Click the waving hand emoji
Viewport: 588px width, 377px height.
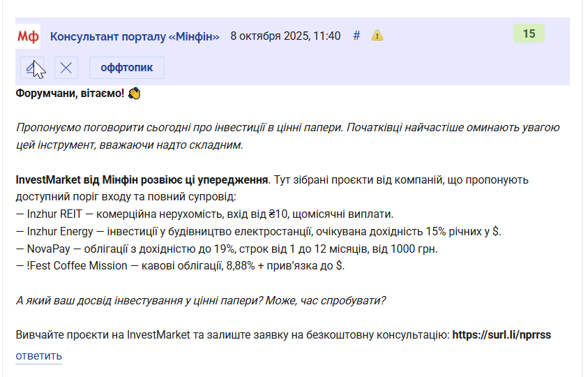tap(135, 94)
